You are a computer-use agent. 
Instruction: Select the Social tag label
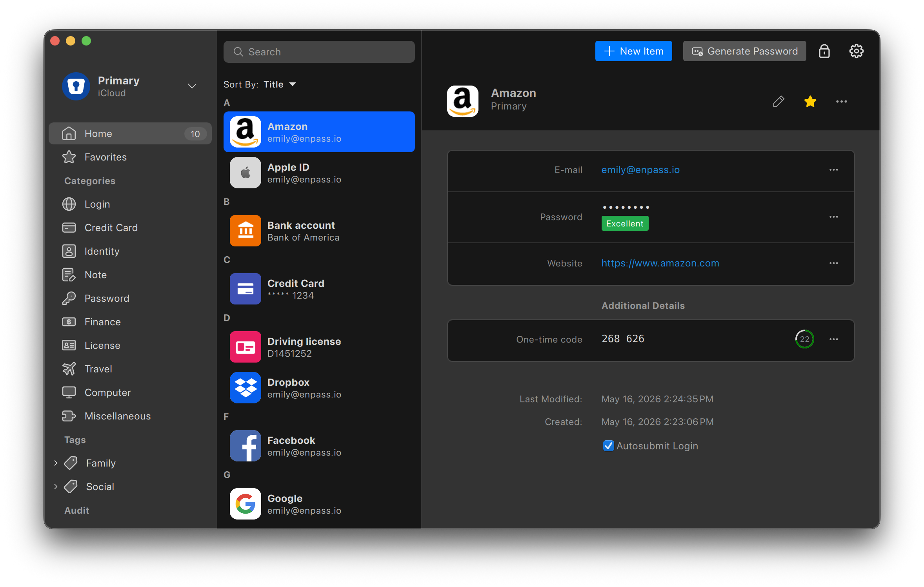coord(100,487)
